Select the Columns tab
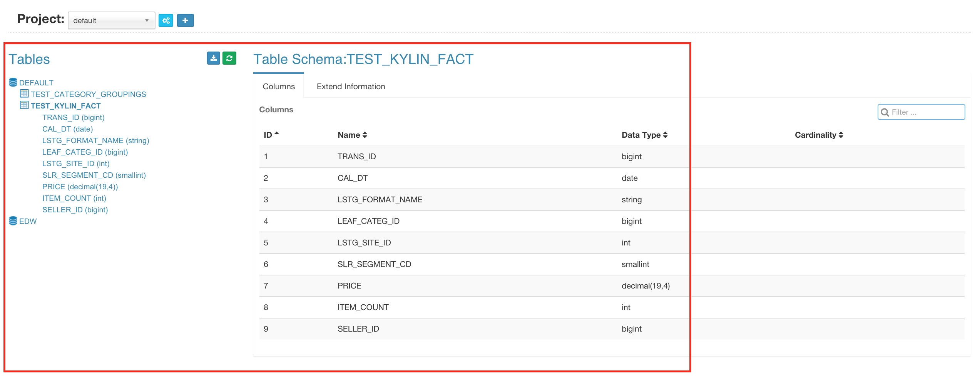The image size is (980, 387). click(x=279, y=87)
